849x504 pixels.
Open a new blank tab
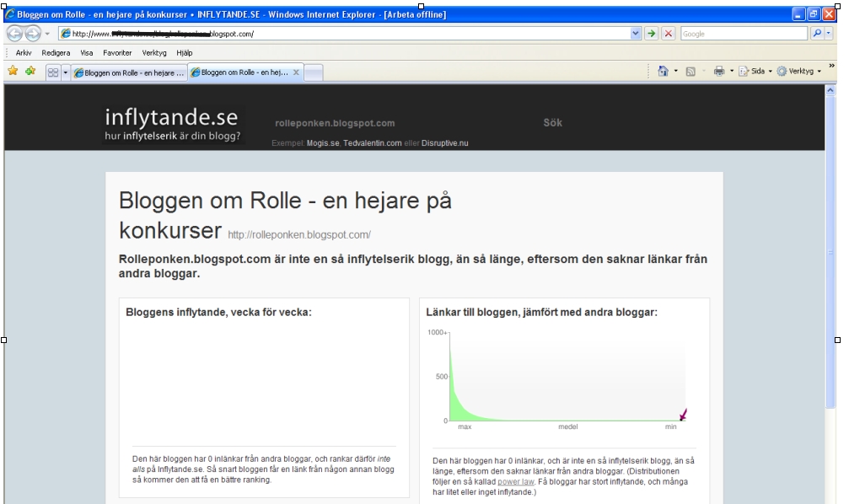(314, 72)
